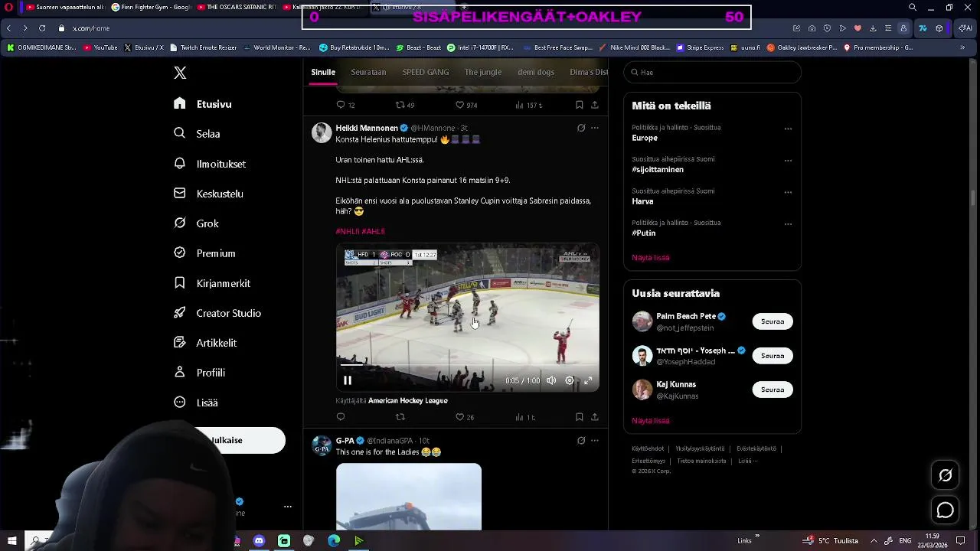Viewport: 980px width, 551px height.
Task: Reply to top post with 12 replies
Action: (x=346, y=105)
